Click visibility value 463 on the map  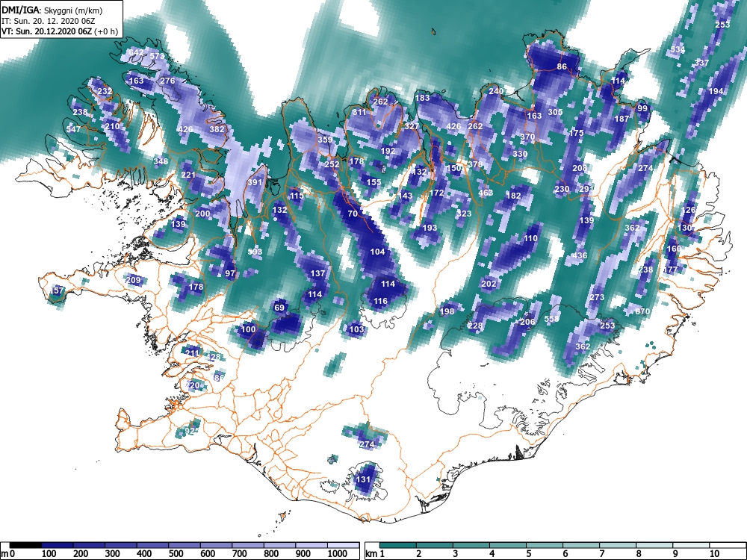tap(486, 193)
